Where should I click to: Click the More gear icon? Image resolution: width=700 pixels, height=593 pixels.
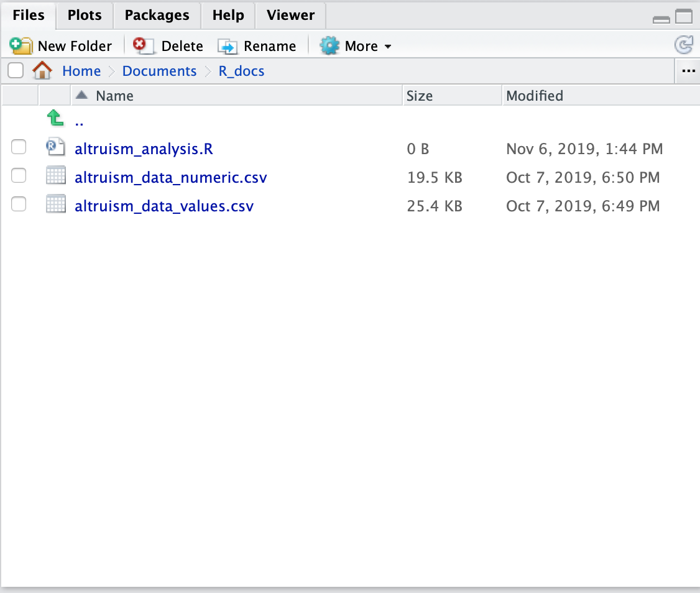tap(329, 45)
